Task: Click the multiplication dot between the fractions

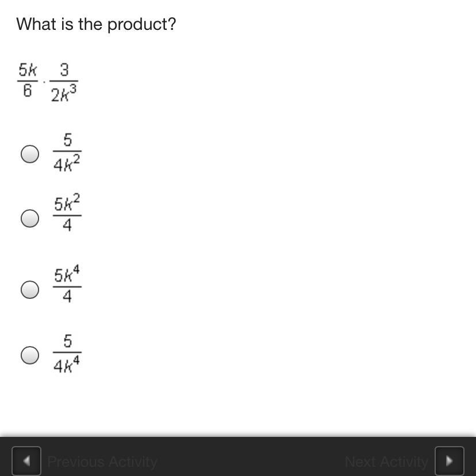Action: 44,82
